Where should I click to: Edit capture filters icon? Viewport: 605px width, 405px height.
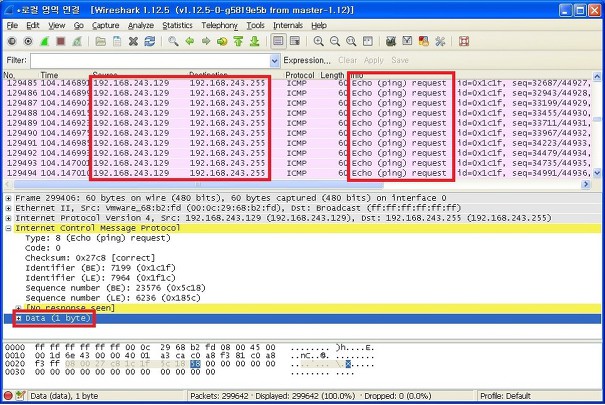(x=391, y=41)
